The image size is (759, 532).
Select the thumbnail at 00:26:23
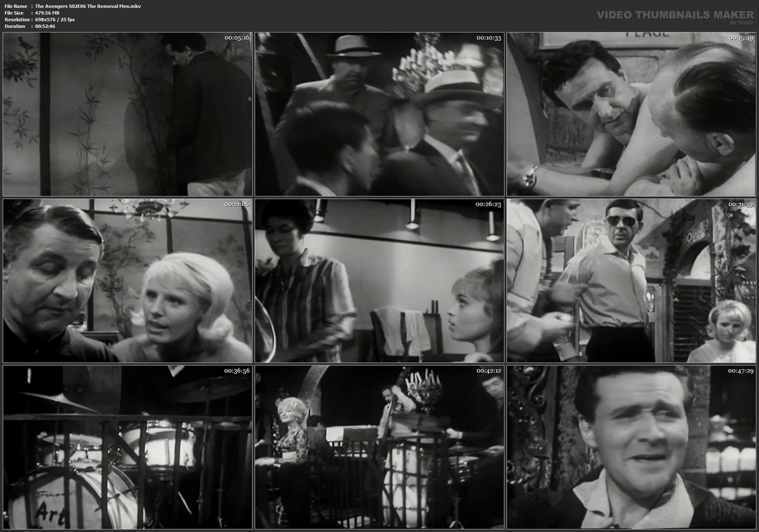(x=379, y=281)
